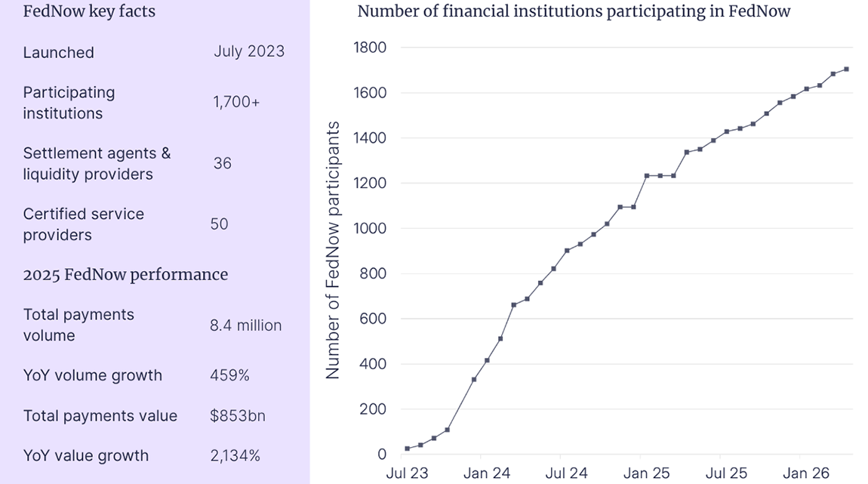Select the '$853bn' total payments value
868x484 pixels.
pos(238,416)
